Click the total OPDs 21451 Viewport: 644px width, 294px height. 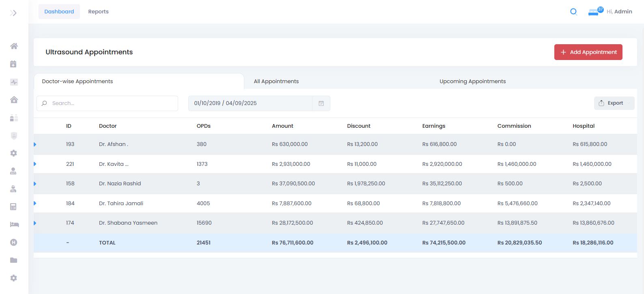[x=204, y=242]
